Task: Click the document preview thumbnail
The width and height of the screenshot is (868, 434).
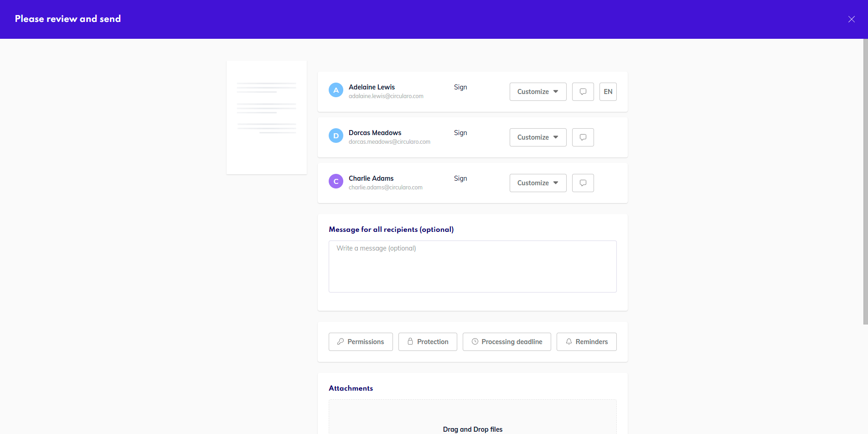Action: pyautogui.click(x=267, y=117)
